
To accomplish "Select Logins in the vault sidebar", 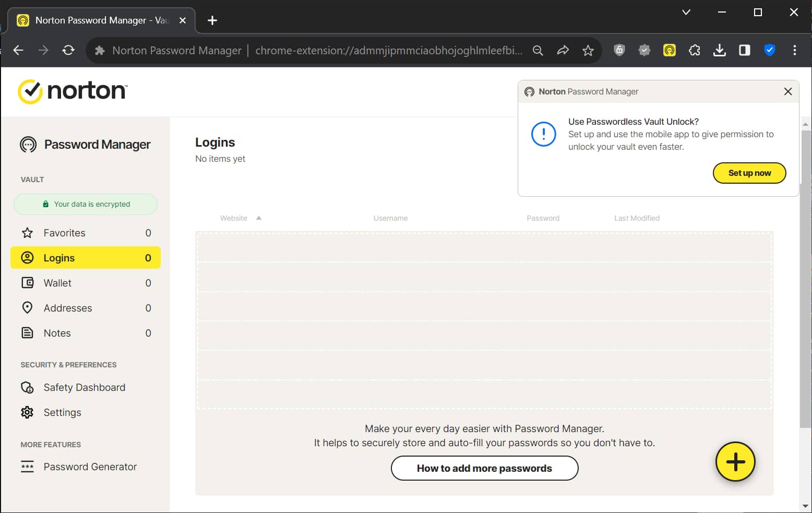I will [x=86, y=258].
